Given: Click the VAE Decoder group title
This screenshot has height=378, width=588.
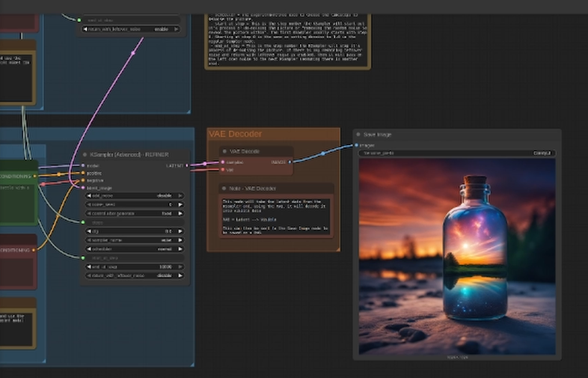Looking at the screenshot, I should tap(235, 134).
